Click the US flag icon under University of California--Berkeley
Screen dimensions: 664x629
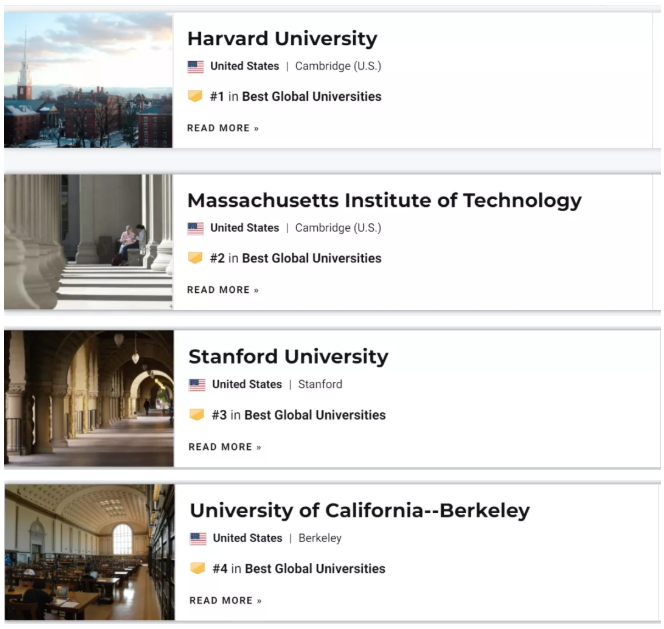198,539
